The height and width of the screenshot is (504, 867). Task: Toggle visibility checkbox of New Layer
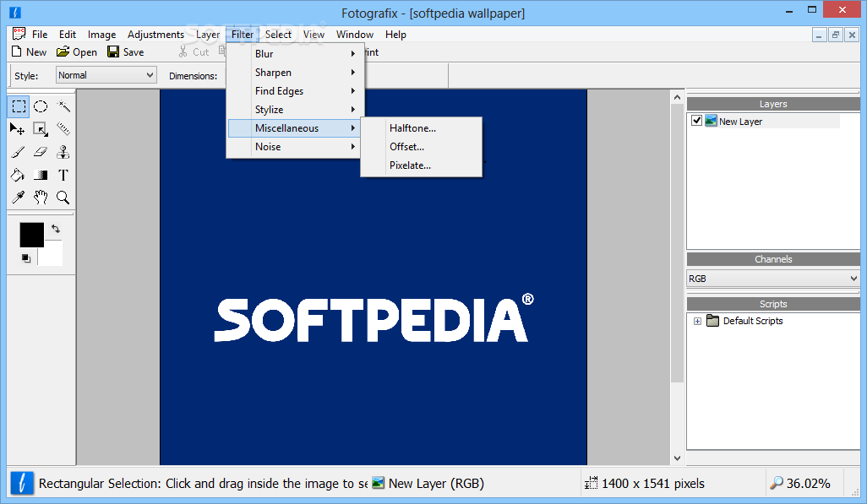click(696, 121)
